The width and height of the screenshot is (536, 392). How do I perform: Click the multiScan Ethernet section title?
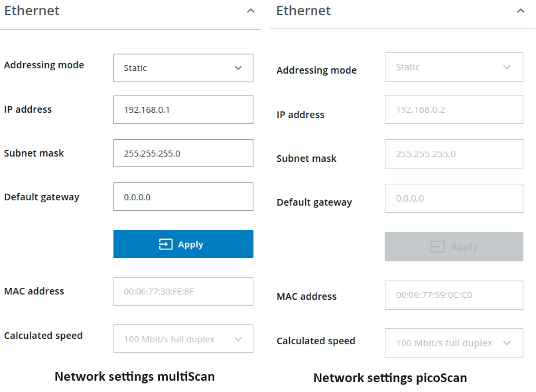(32, 11)
